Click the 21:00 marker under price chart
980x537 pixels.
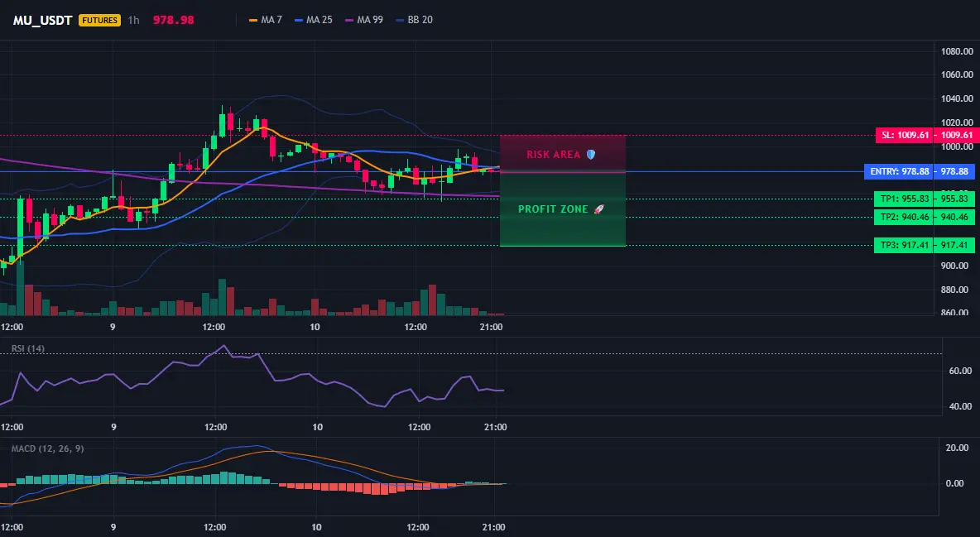click(x=492, y=327)
